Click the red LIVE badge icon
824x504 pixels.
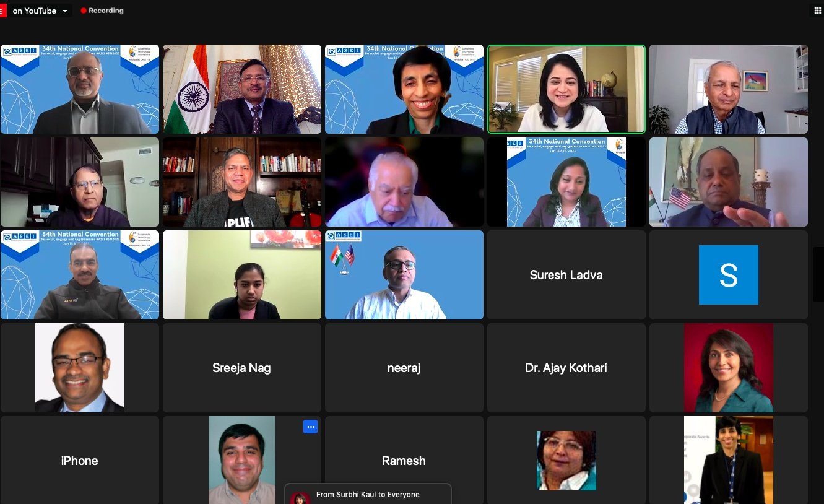coord(3,11)
